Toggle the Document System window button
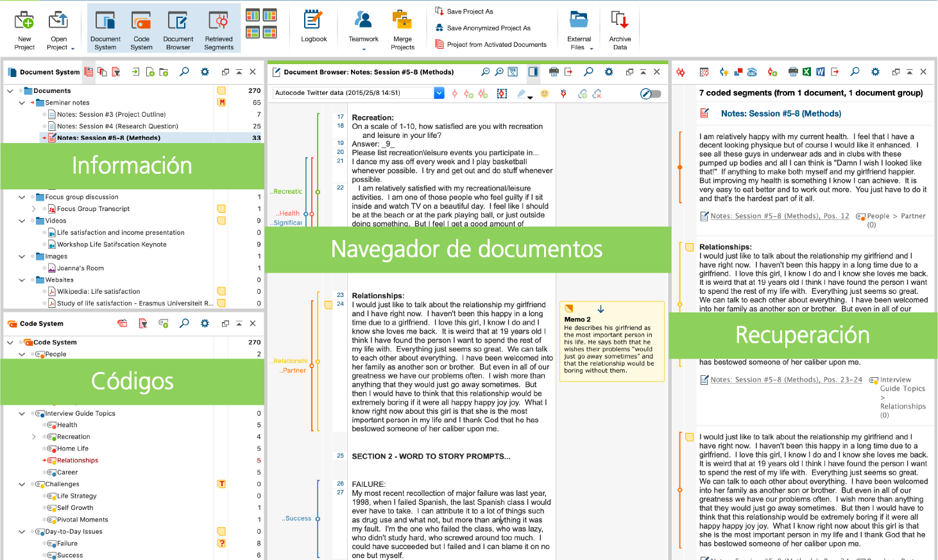938x560 pixels. 105,30
